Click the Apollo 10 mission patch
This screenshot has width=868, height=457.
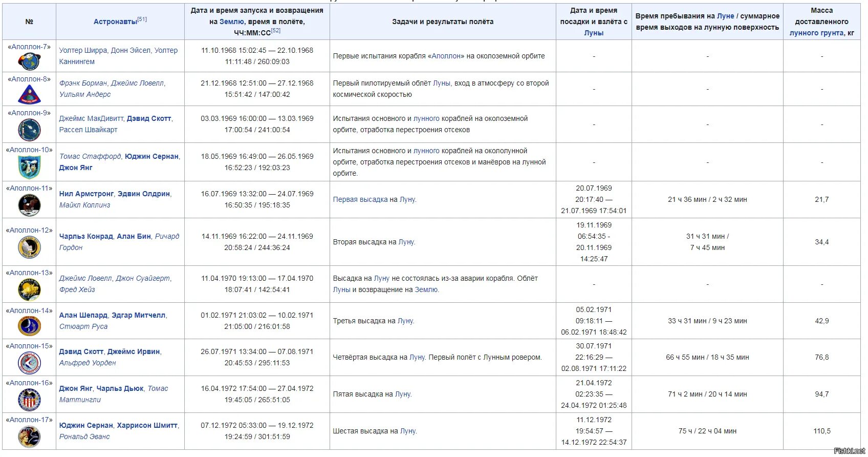click(x=29, y=167)
